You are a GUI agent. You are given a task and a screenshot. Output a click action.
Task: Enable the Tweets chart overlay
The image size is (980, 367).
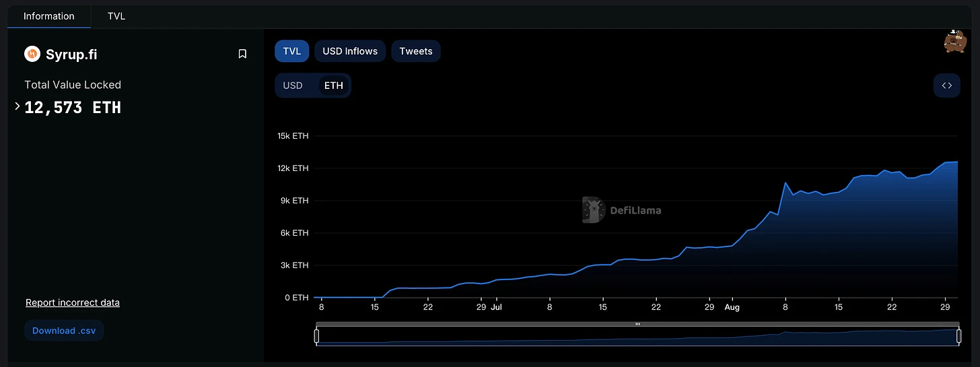(415, 51)
